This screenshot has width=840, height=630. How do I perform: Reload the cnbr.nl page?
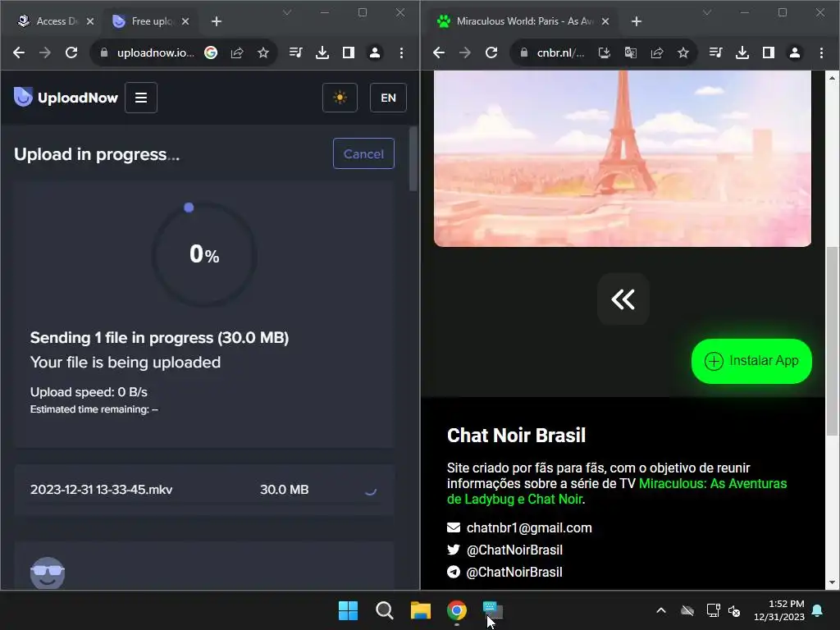(x=491, y=52)
